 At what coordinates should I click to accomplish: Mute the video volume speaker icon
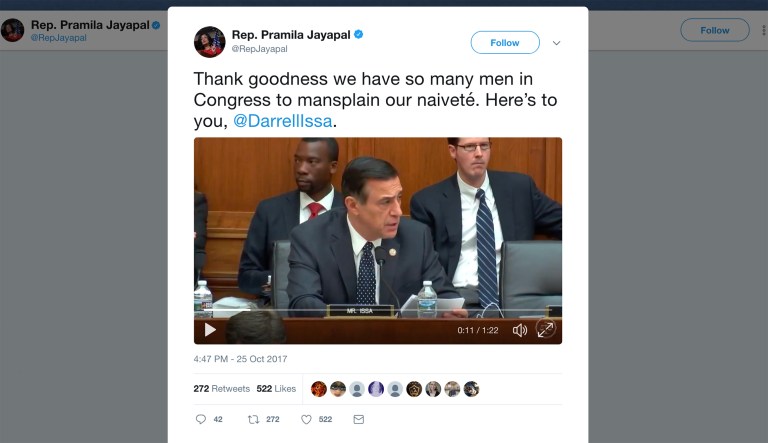pyautogui.click(x=520, y=330)
